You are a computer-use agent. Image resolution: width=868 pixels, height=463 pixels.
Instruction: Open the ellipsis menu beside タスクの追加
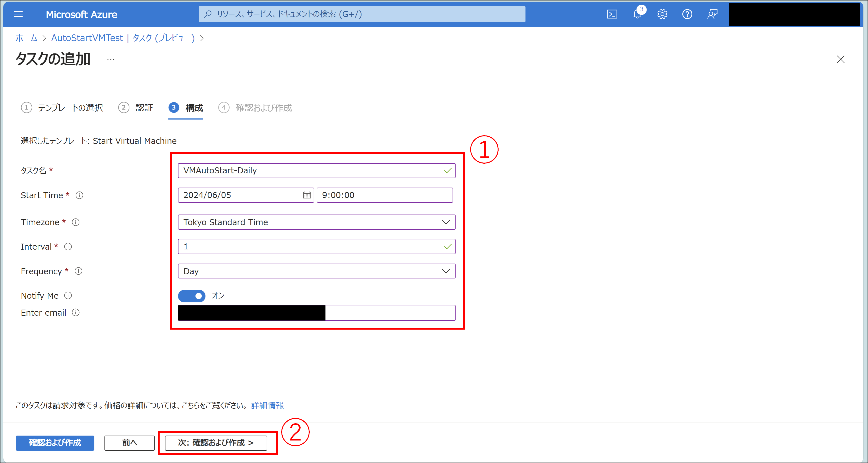(x=111, y=60)
